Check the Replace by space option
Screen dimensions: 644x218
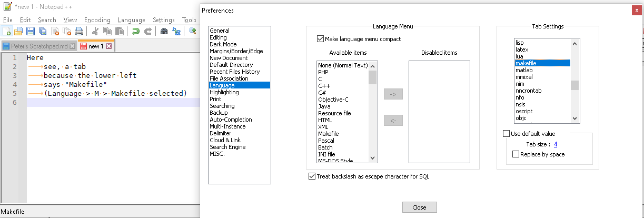tap(516, 154)
